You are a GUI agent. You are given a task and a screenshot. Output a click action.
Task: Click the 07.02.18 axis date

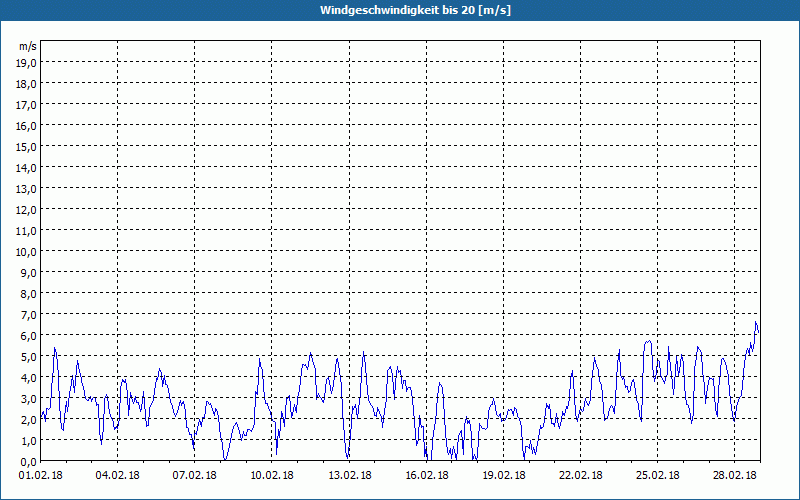pyautogui.click(x=194, y=475)
